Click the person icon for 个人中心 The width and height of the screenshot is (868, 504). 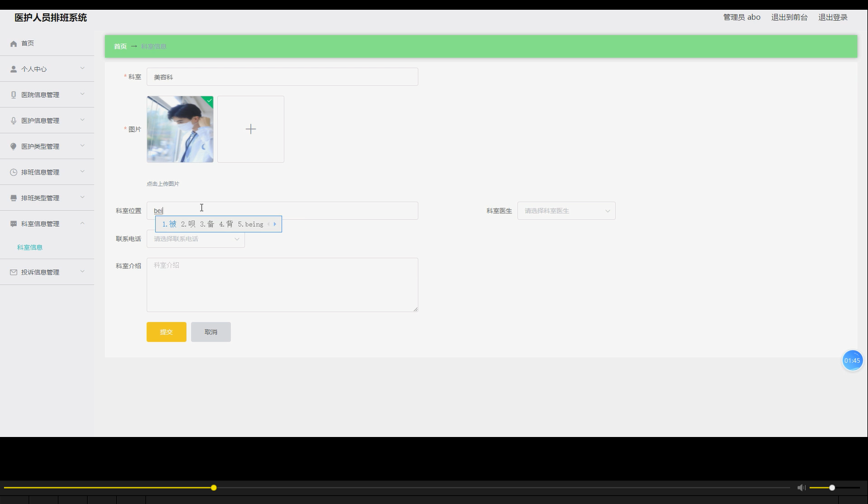(14, 69)
